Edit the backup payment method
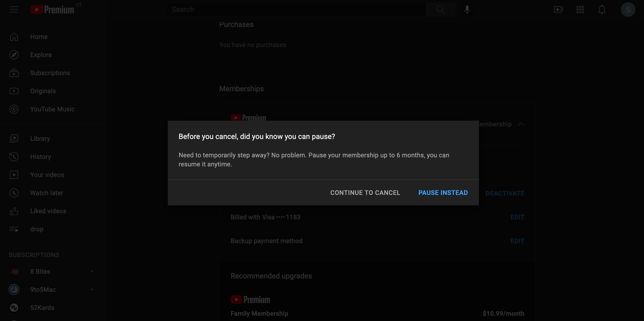Viewport: 644px width, 321px height. (517, 241)
